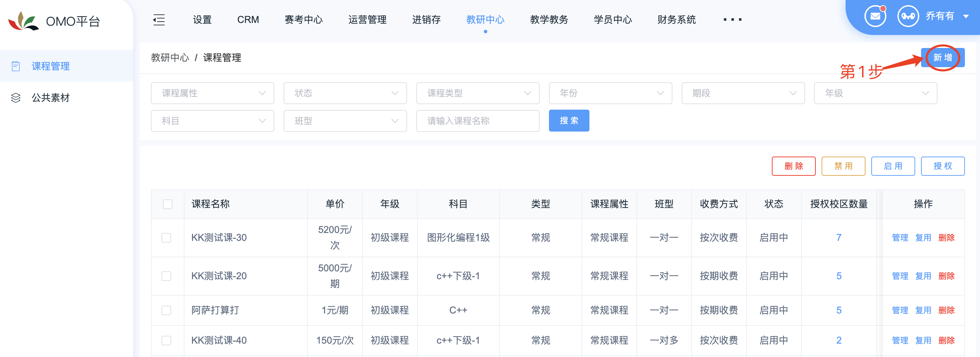
Task: Click the red 删除 batch button
Action: point(793,166)
